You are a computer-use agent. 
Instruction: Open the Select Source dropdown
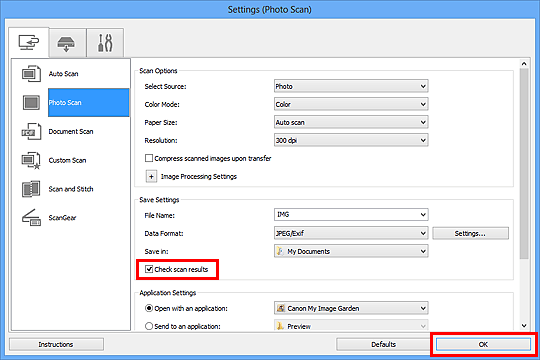click(x=351, y=86)
